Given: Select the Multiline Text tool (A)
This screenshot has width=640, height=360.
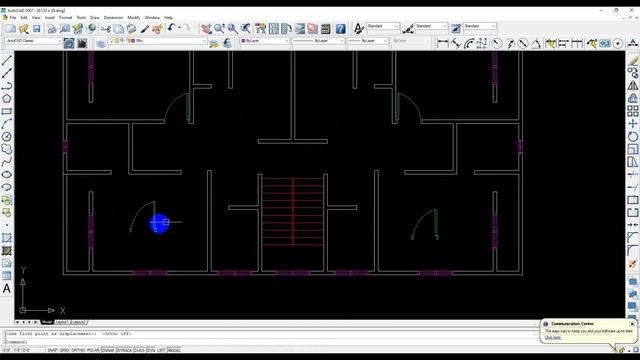Looking at the screenshot, I should (7, 289).
